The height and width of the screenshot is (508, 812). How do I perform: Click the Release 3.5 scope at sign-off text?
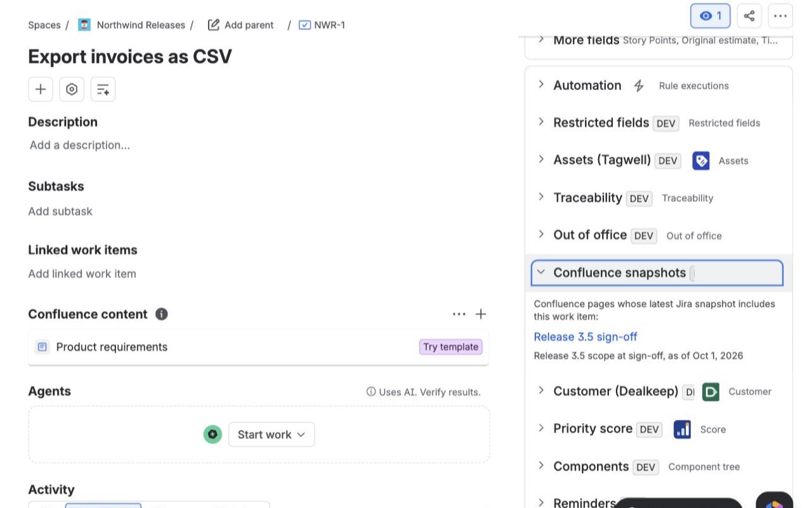coord(639,356)
